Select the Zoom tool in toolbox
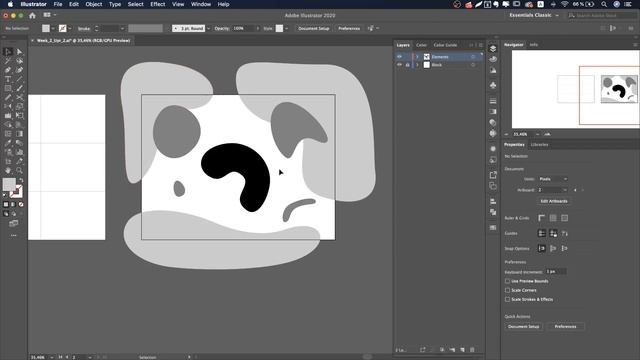The image size is (640, 360). pyautogui.click(x=19, y=170)
